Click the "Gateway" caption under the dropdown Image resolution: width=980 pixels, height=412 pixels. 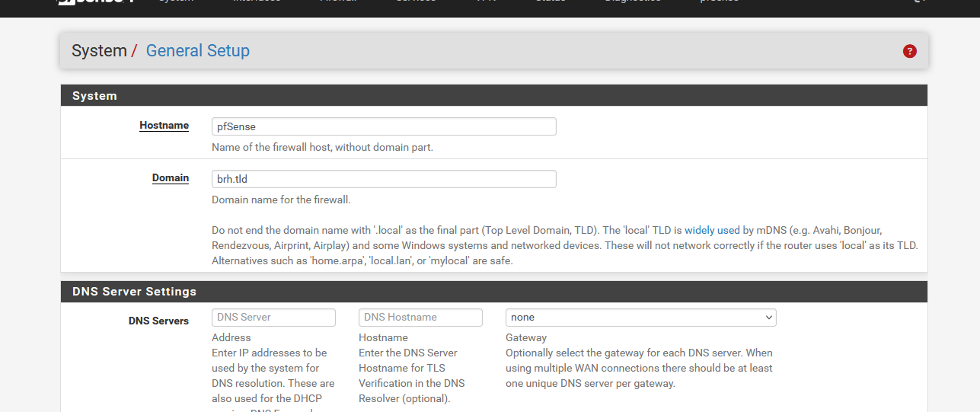(526, 337)
